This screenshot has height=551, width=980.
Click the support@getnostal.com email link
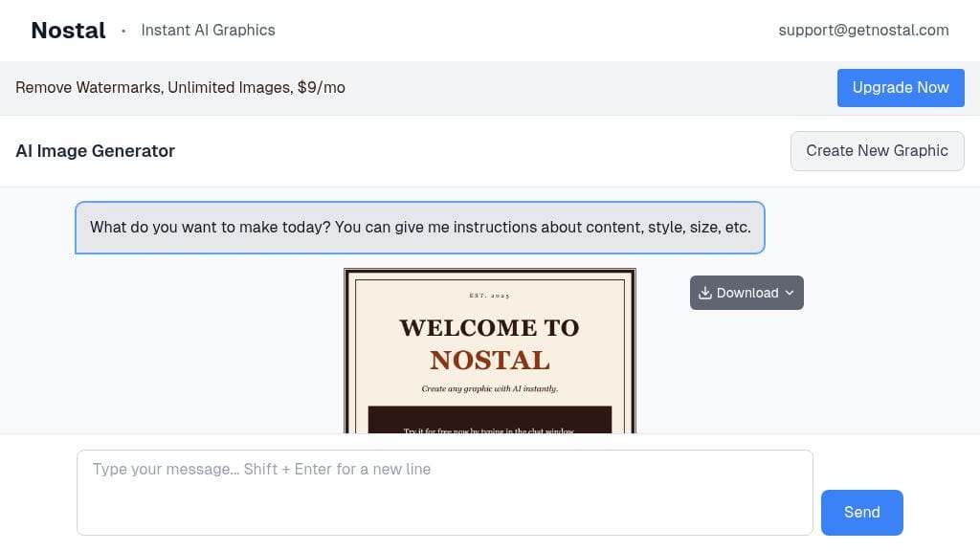pyautogui.click(x=861, y=30)
